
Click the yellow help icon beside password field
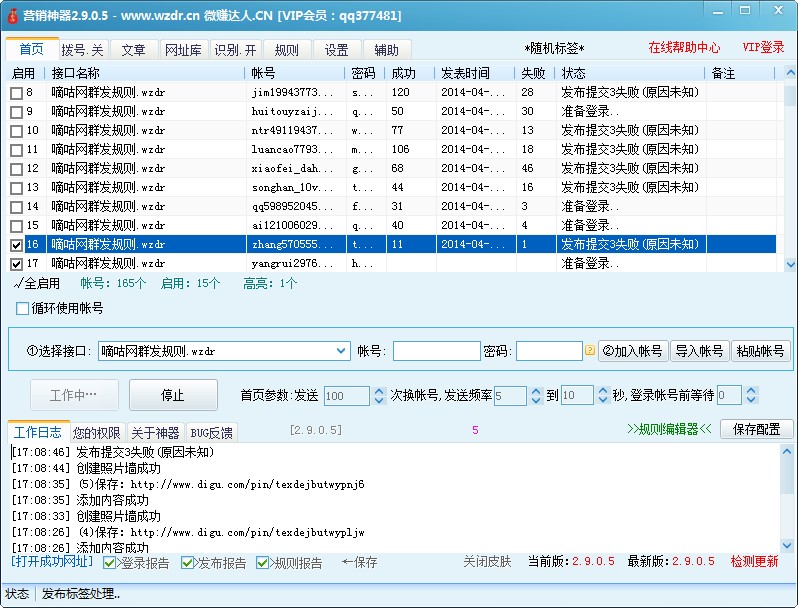(590, 351)
